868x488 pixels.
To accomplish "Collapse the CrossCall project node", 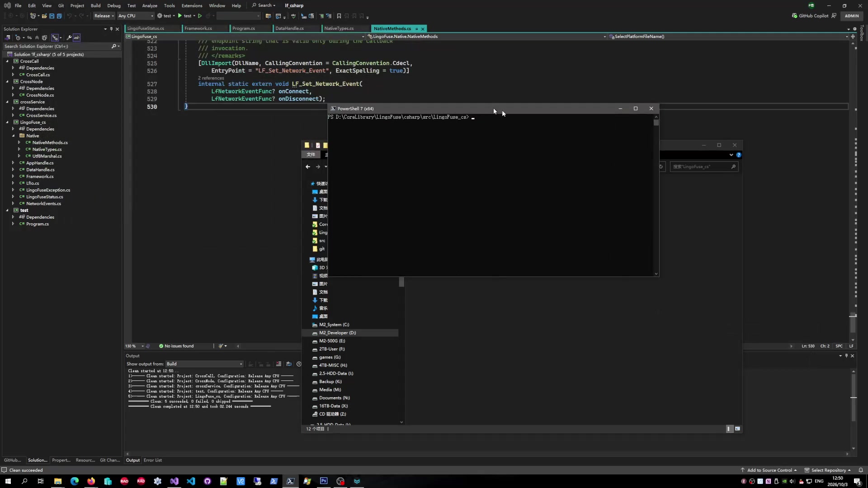I will [x=7, y=61].
